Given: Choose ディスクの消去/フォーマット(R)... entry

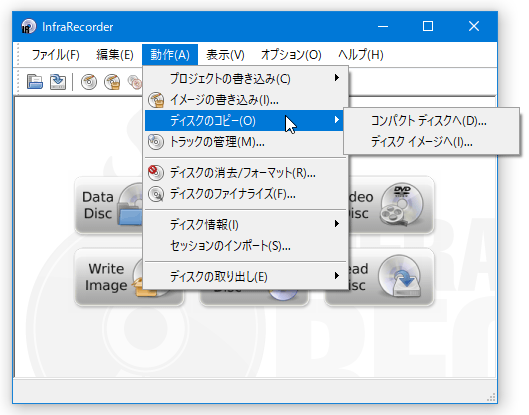Looking at the screenshot, I should pyautogui.click(x=246, y=173).
